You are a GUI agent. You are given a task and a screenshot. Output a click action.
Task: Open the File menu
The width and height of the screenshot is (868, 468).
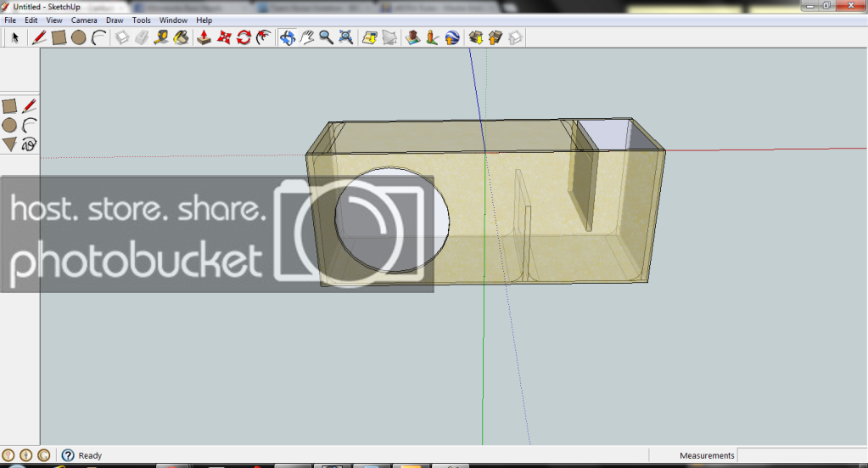(x=10, y=20)
